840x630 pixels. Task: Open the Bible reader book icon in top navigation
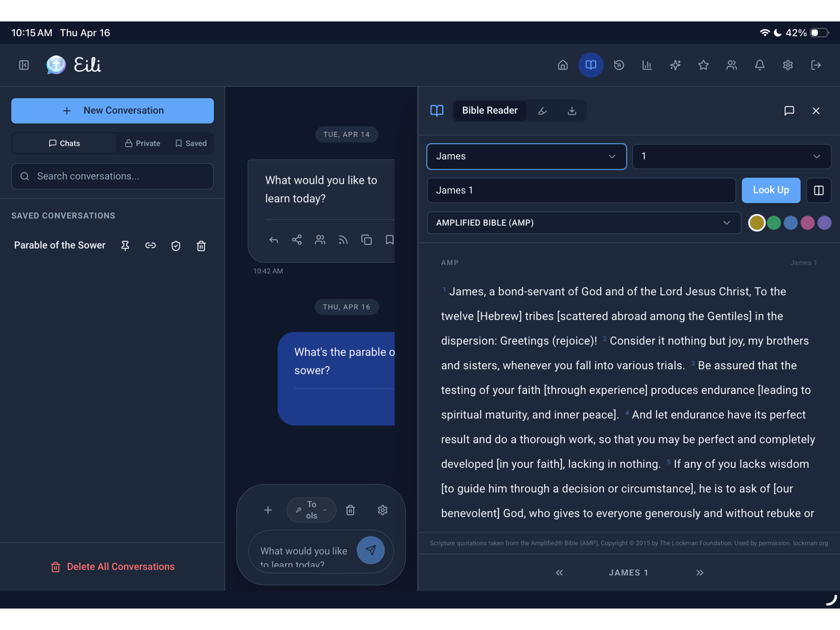[591, 65]
